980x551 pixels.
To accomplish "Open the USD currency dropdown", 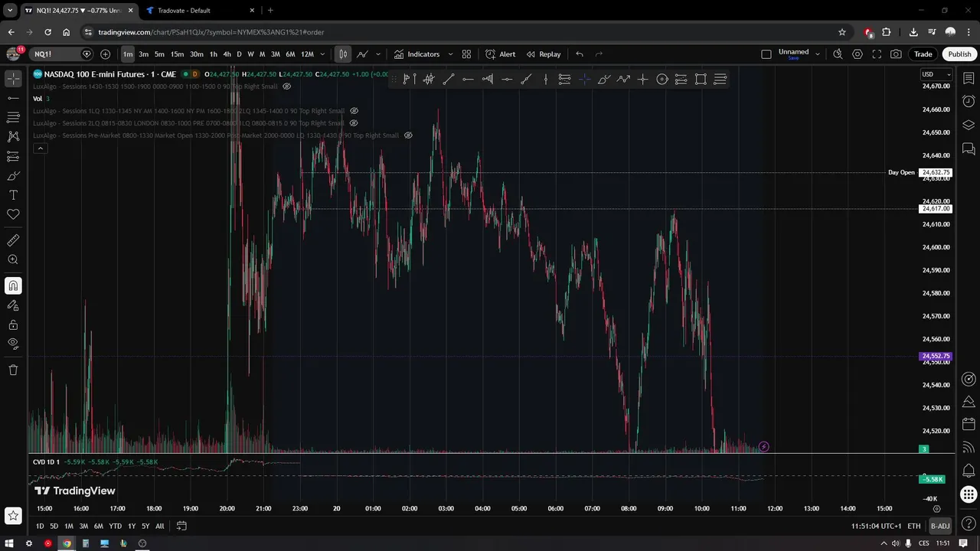I will [x=936, y=74].
